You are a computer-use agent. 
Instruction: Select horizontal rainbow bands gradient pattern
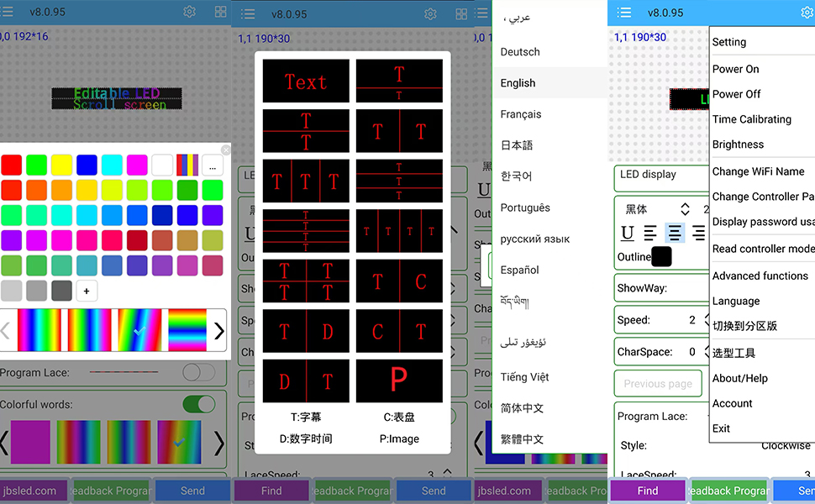[187, 330]
